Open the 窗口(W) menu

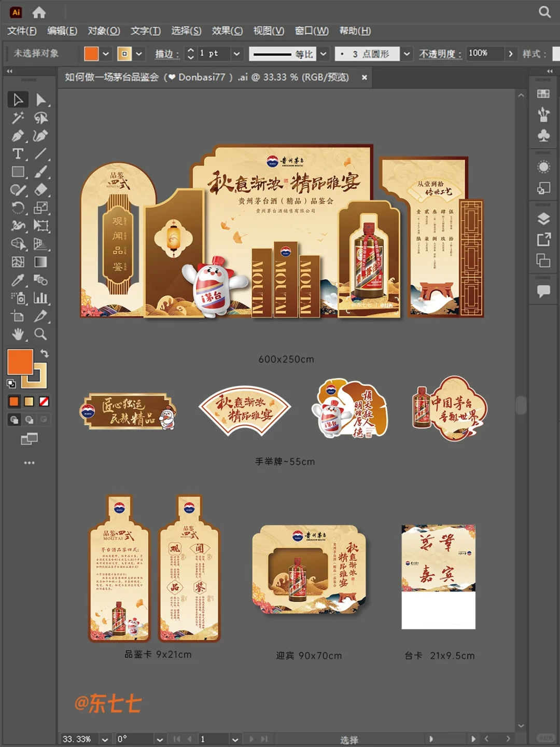coord(312,31)
